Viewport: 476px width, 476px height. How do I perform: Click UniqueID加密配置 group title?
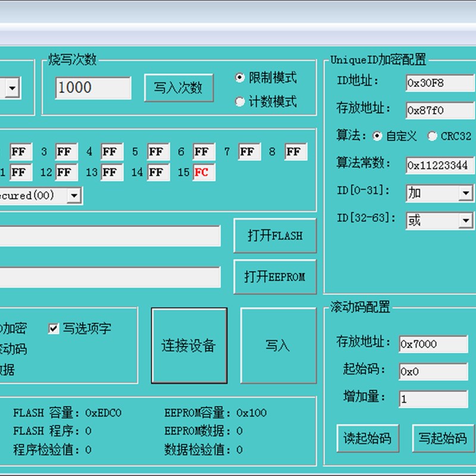378,60
